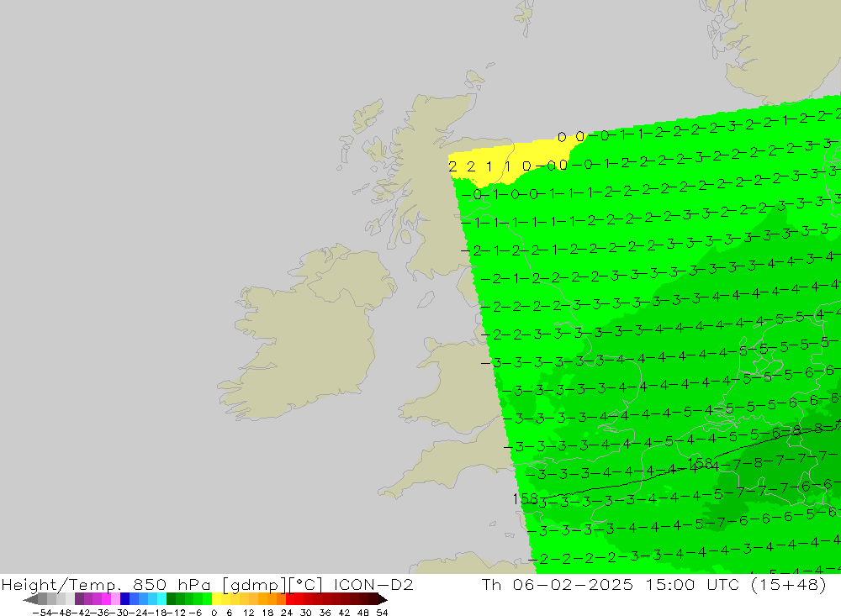Click the 'Height/Temp. 850 hPa' title text
Viewport: 841px width, 616px height.
click(x=106, y=584)
